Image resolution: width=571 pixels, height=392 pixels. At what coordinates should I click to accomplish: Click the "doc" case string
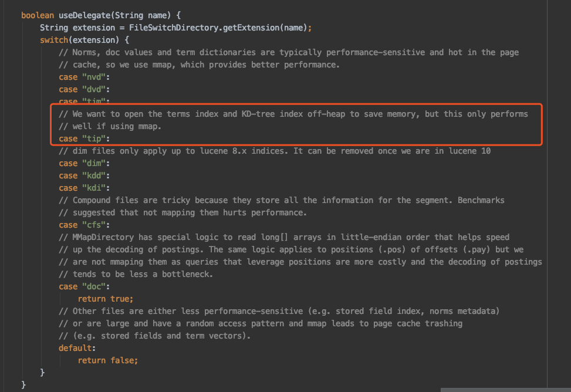(94, 287)
